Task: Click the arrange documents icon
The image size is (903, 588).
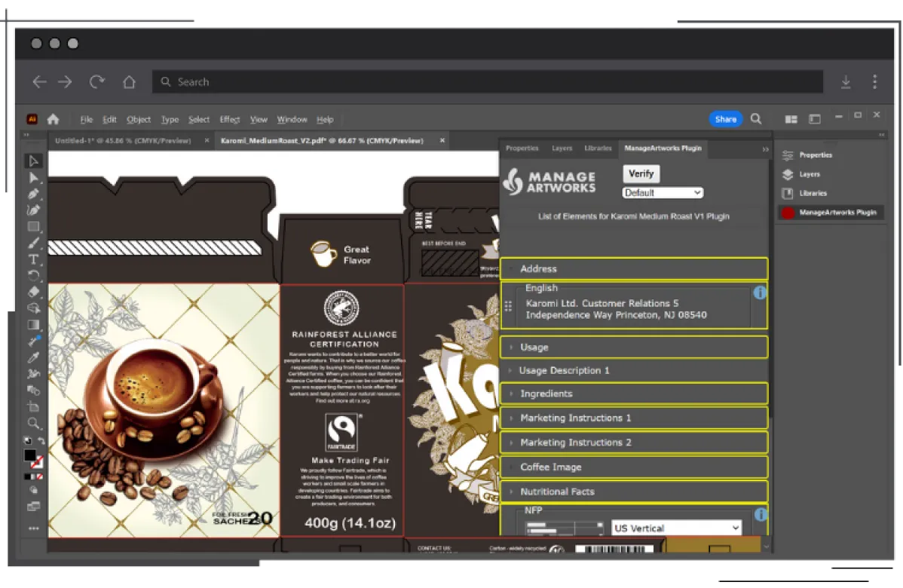Action: pyautogui.click(x=791, y=119)
